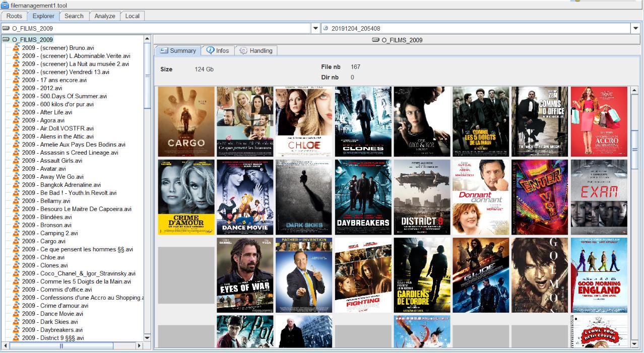Click '2009 - Bangkok Adrenaline.avi' file row
The height and width of the screenshot is (353, 644).
point(61,185)
